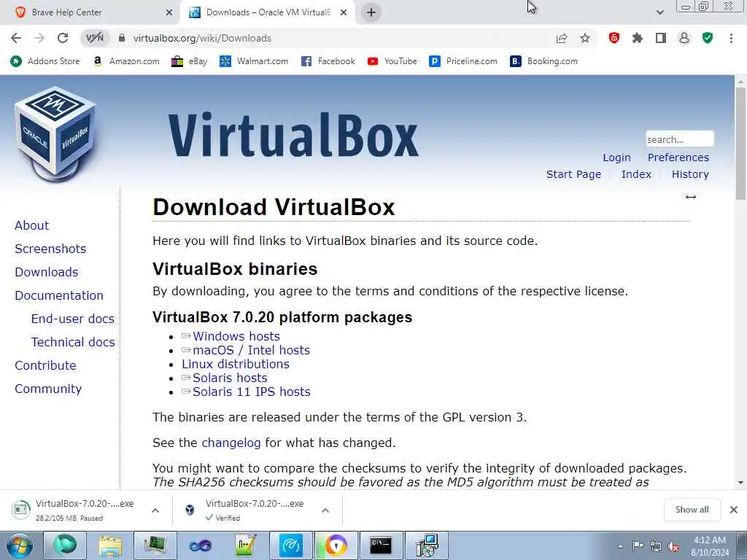Open the Index link
Screen dimensions: 747x560
(x=636, y=174)
